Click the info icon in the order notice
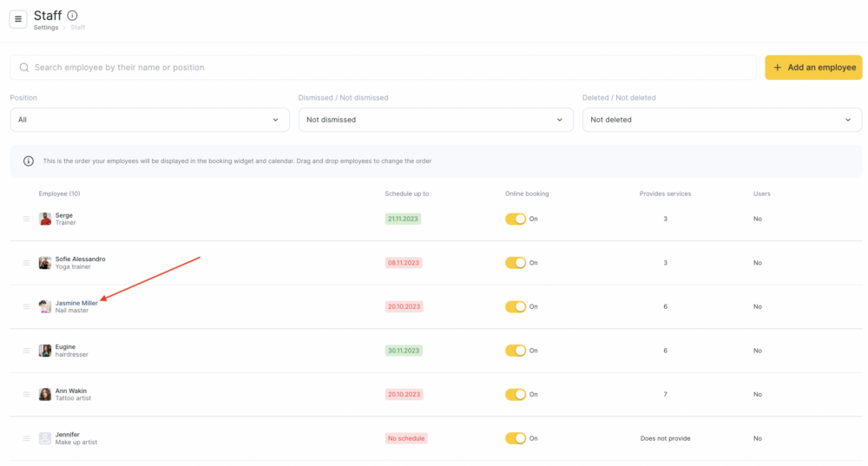This screenshot has width=868, height=466. [x=29, y=161]
